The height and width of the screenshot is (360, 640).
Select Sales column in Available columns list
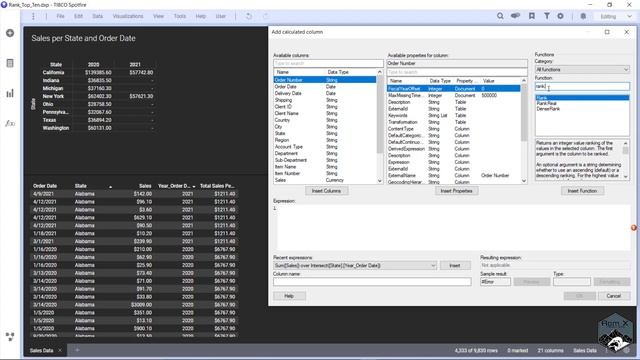coord(325,180)
